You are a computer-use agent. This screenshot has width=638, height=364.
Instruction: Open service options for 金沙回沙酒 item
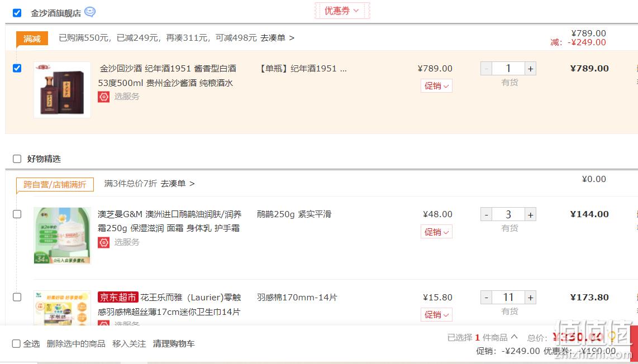click(x=104, y=97)
